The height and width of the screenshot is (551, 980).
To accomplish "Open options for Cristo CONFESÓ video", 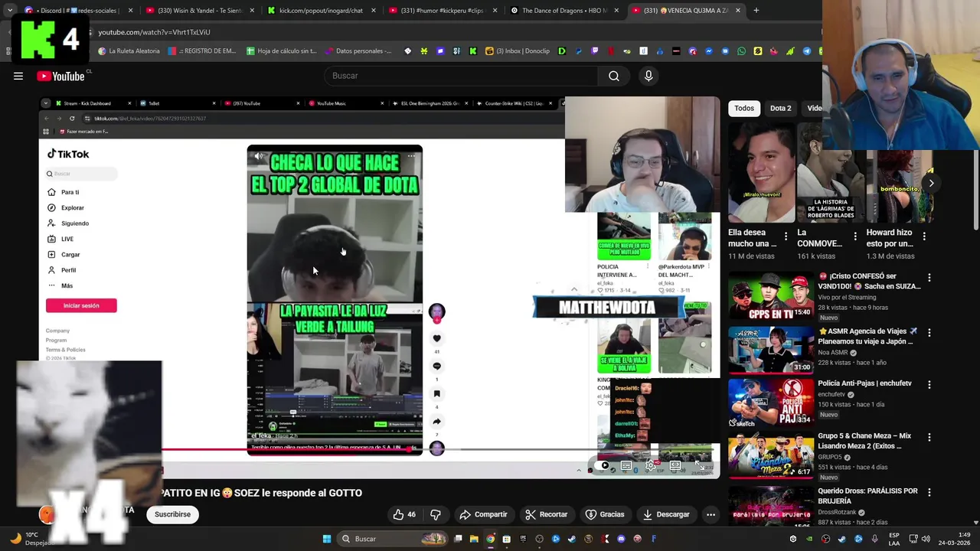I will pos(929,278).
